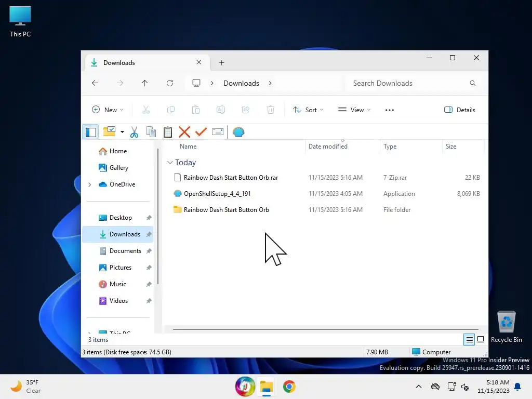Open Pictures in the navigation pane

(121, 268)
